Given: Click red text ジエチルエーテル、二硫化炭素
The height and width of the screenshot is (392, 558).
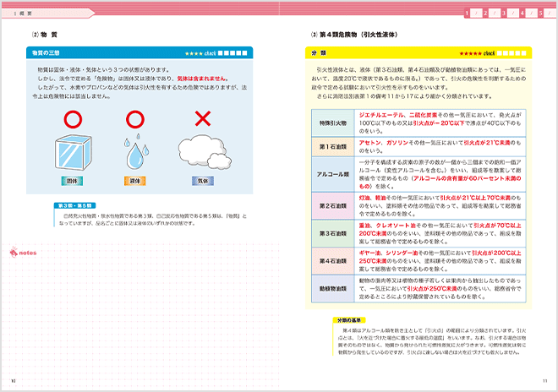Looking at the screenshot, I should (x=398, y=115).
